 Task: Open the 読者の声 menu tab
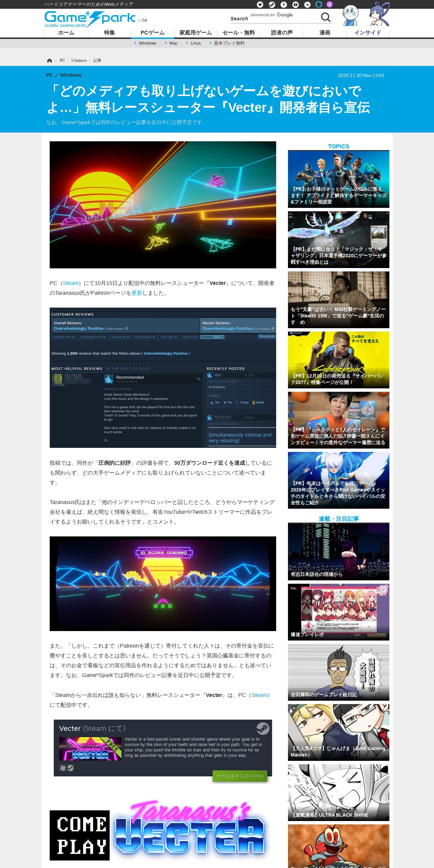click(282, 33)
